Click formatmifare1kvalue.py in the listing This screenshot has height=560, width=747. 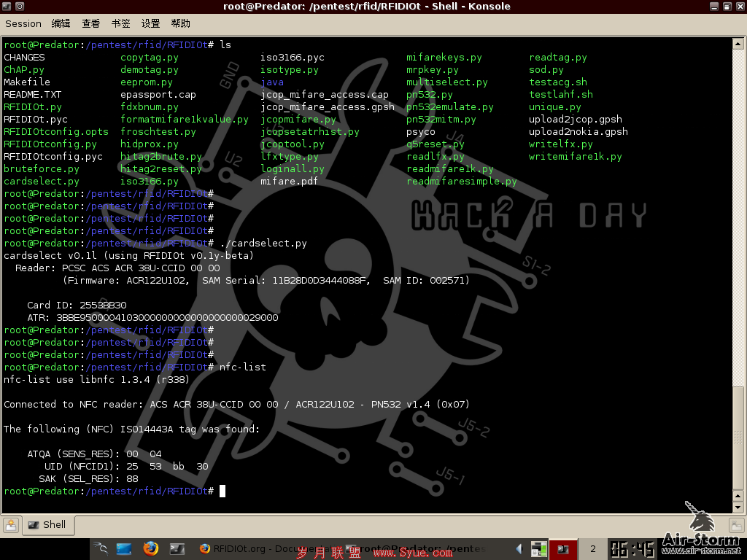[185, 119]
